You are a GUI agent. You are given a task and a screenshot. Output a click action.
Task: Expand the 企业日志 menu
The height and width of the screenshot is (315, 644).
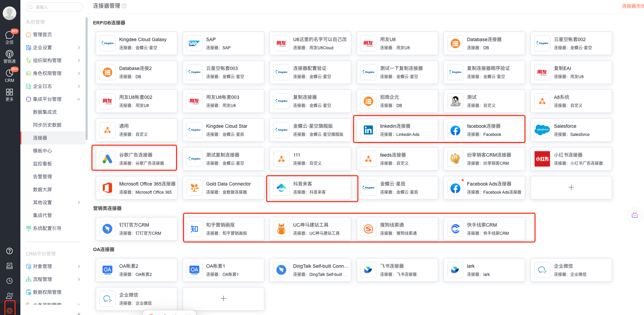pyautogui.click(x=79, y=86)
